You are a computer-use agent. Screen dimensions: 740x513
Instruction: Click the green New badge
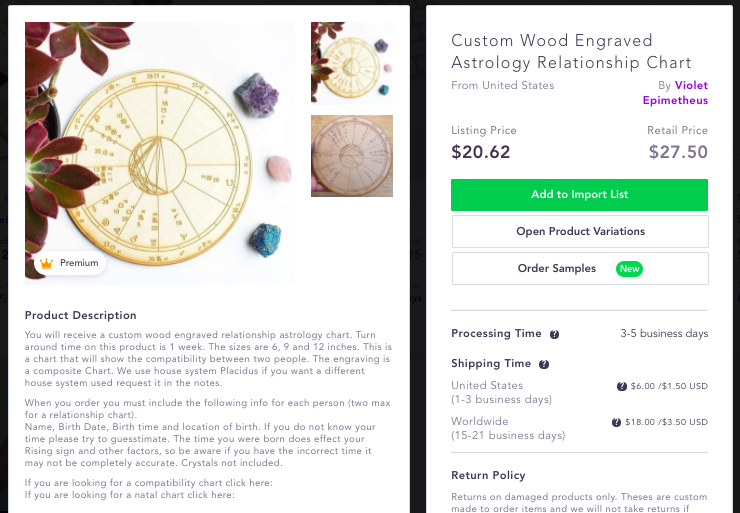click(629, 269)
